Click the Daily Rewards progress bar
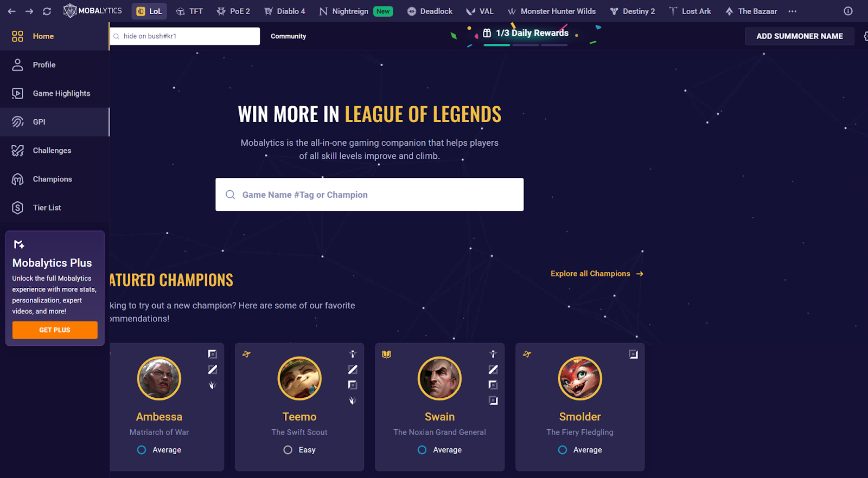The image size is (868, 478). 525,45
